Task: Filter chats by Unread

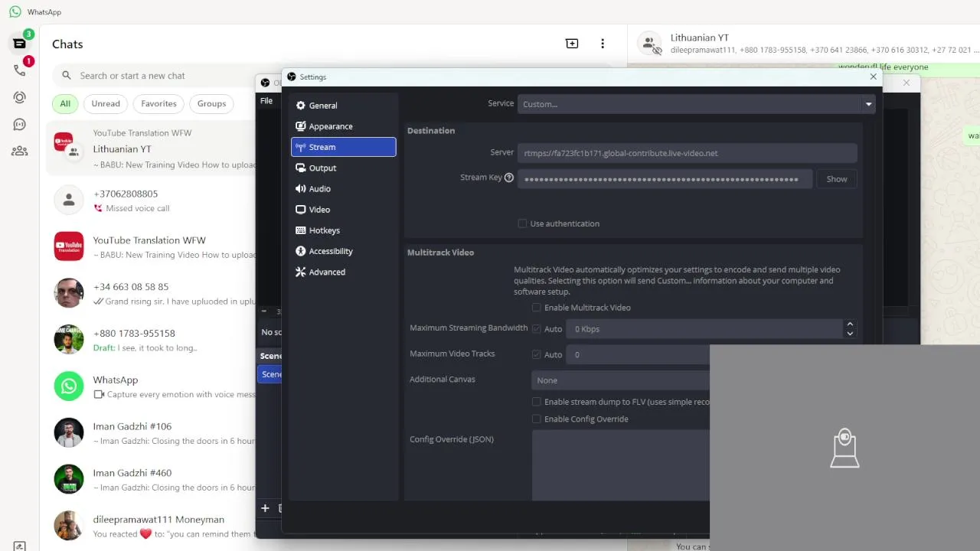Action: click(106, 103)
